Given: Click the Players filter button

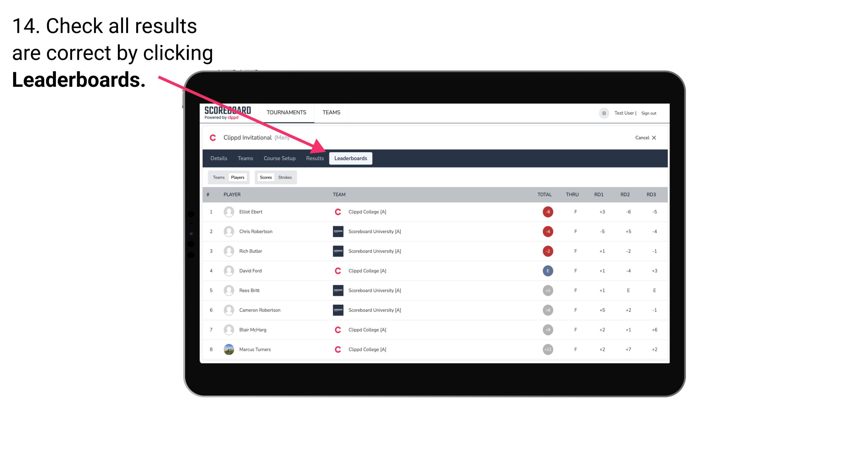Looking at the screenshot, I should (x=237, y=177).
